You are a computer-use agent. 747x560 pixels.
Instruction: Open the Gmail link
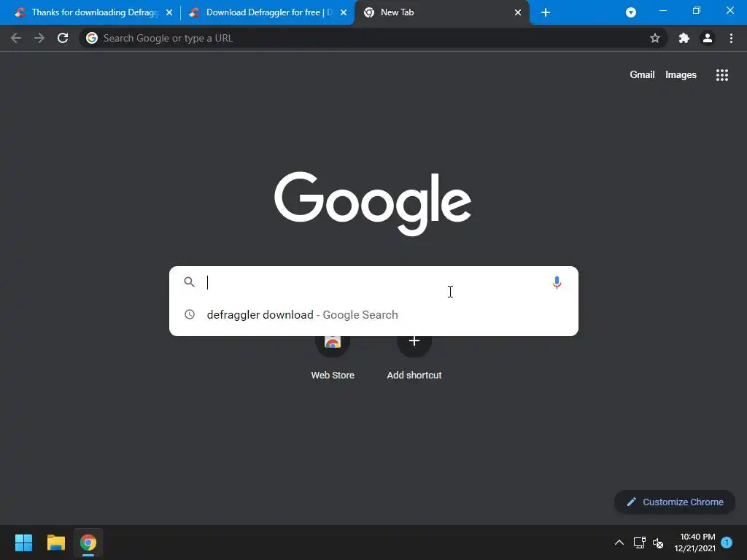(642, 75)
